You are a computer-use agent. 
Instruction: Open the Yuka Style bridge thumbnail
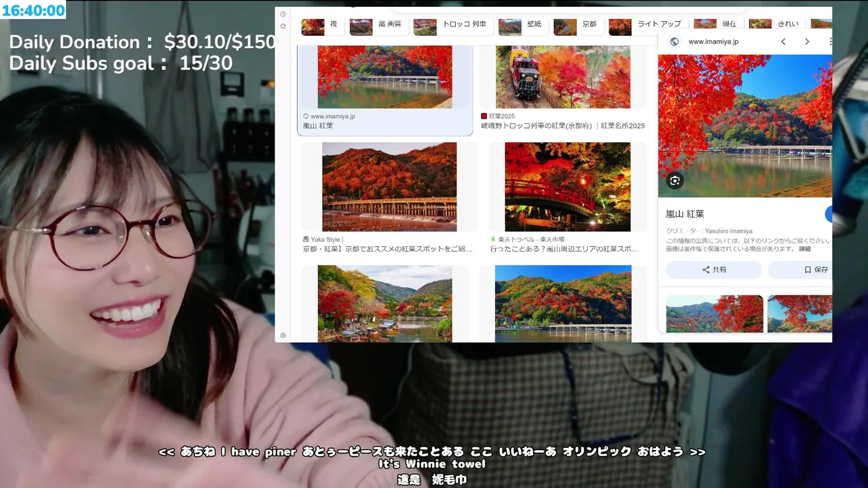coord(389,186)
